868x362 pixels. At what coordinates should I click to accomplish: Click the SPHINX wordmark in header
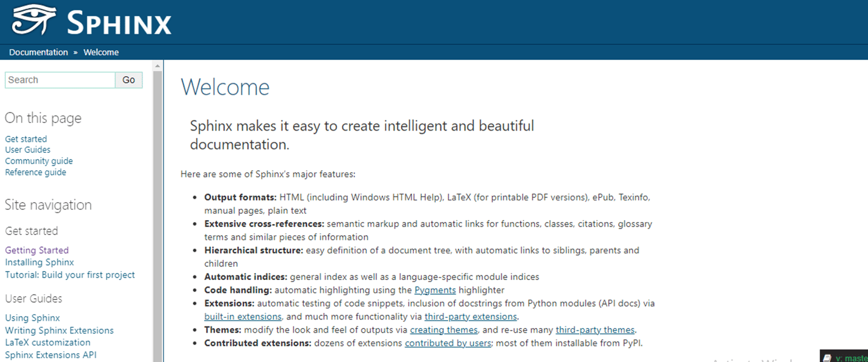tap(119, 22)
